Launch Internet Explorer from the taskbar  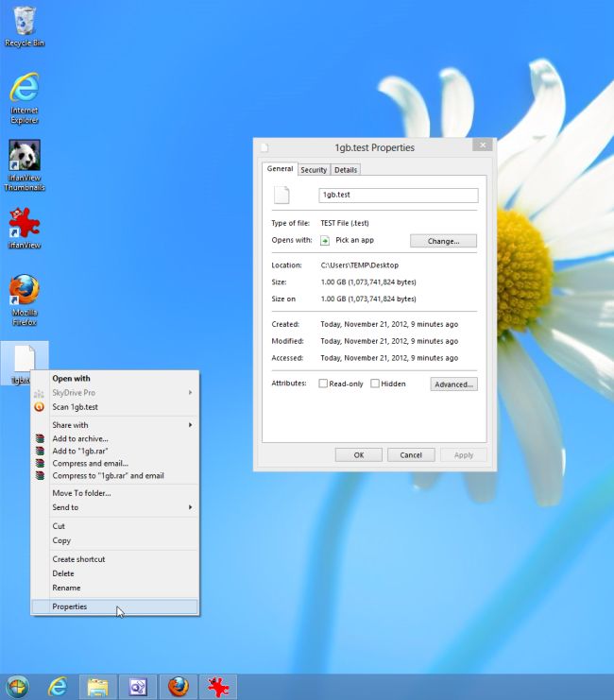(58, 687)
